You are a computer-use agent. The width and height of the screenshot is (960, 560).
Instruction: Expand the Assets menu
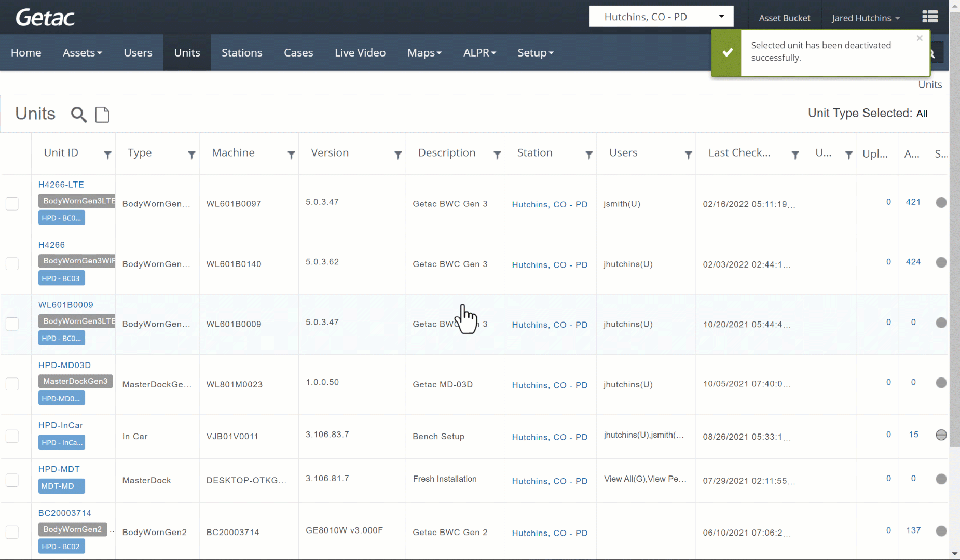82,53
